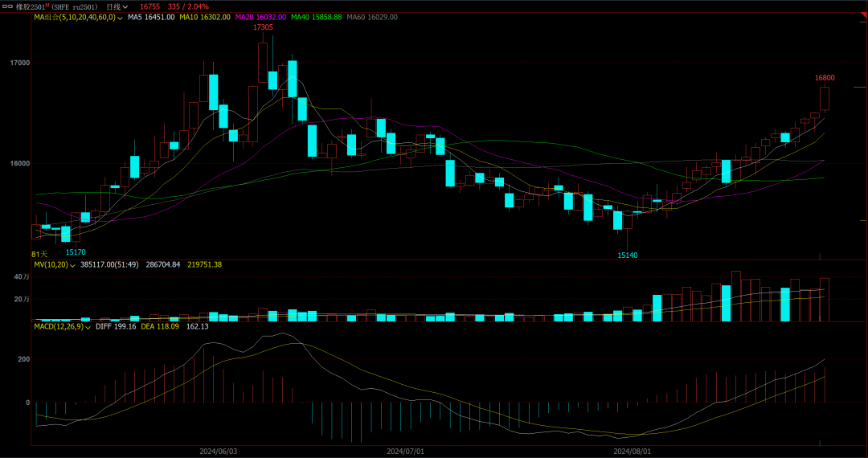Click the latest candlestick below 16800
868x458 pixels.
click(x=825, y=99)
